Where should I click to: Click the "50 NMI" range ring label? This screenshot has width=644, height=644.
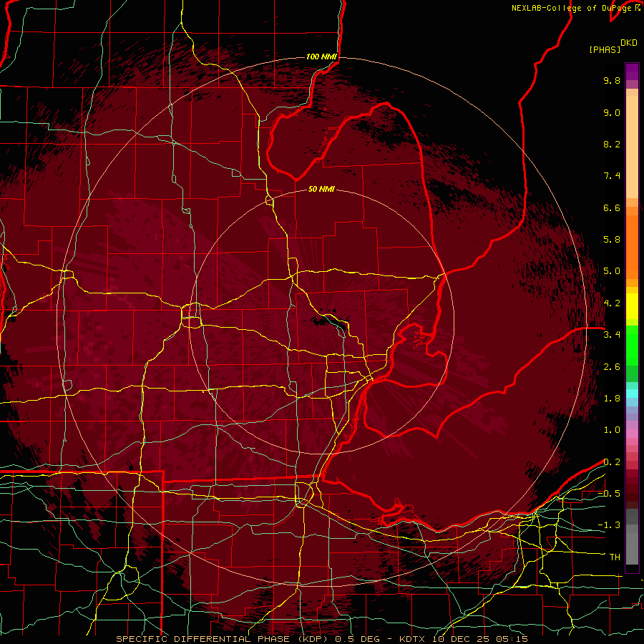(x=321, y=189)
